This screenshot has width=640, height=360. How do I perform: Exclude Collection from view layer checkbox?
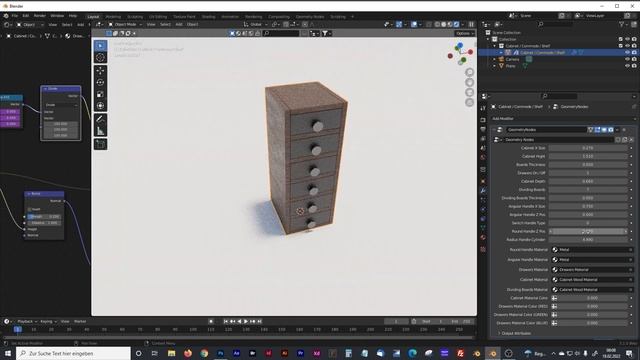tap(620, 39)
